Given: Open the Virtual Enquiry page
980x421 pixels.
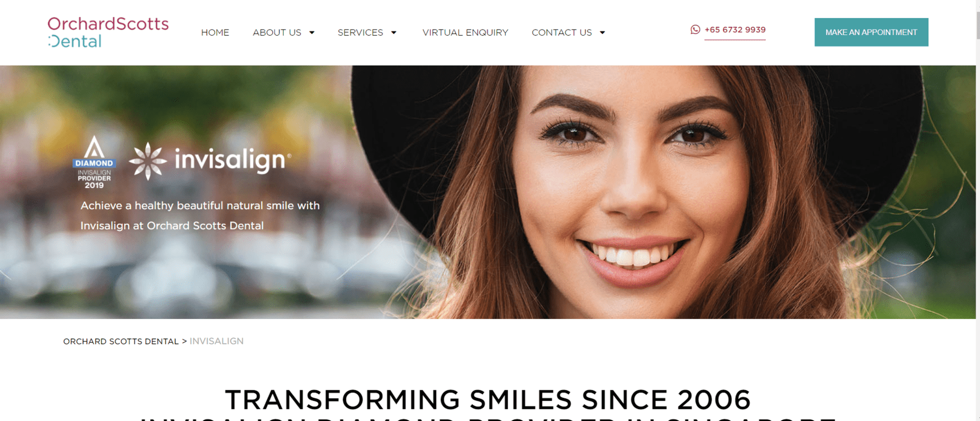Looking at the screenshot, I should point(465,32).
